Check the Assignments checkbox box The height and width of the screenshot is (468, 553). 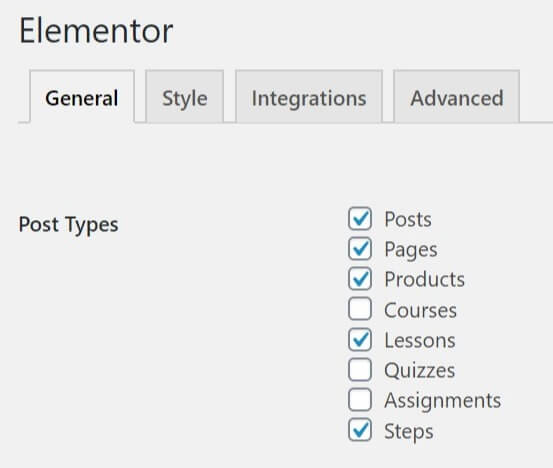pyautogui.click(x=360, y=400)
